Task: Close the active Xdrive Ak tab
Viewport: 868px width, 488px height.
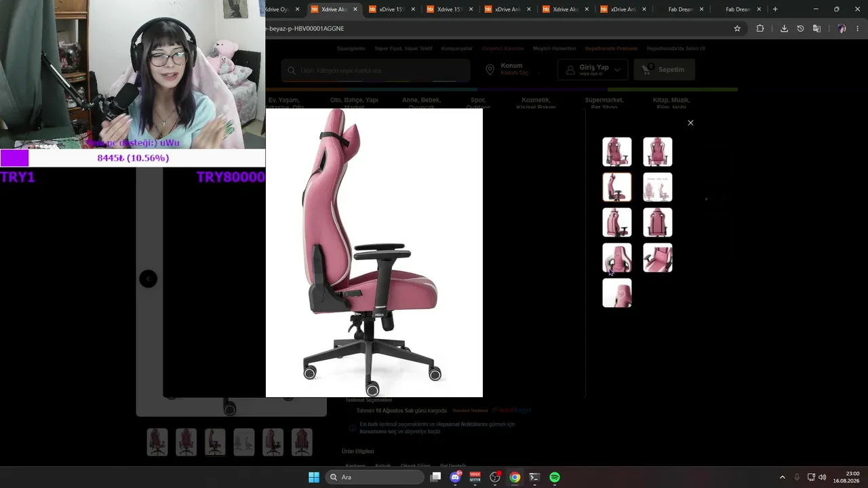Action: click(355, 9)
